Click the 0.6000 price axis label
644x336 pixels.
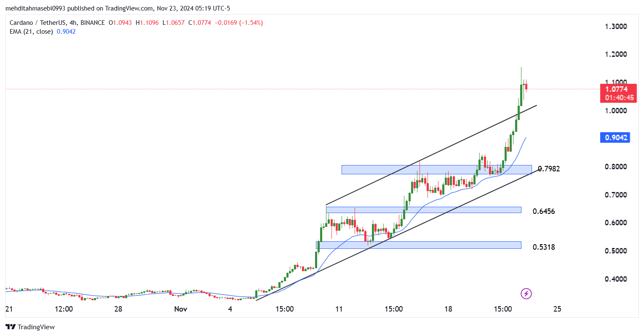pos(616,223)
